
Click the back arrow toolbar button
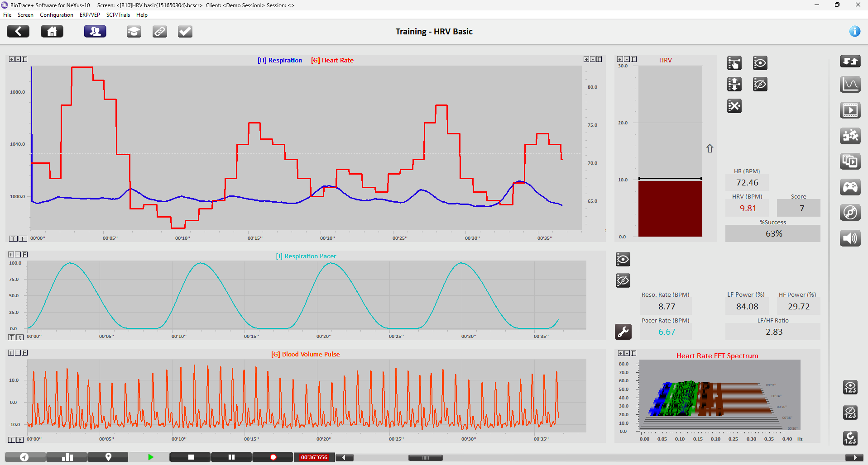(x=18, y=31)
